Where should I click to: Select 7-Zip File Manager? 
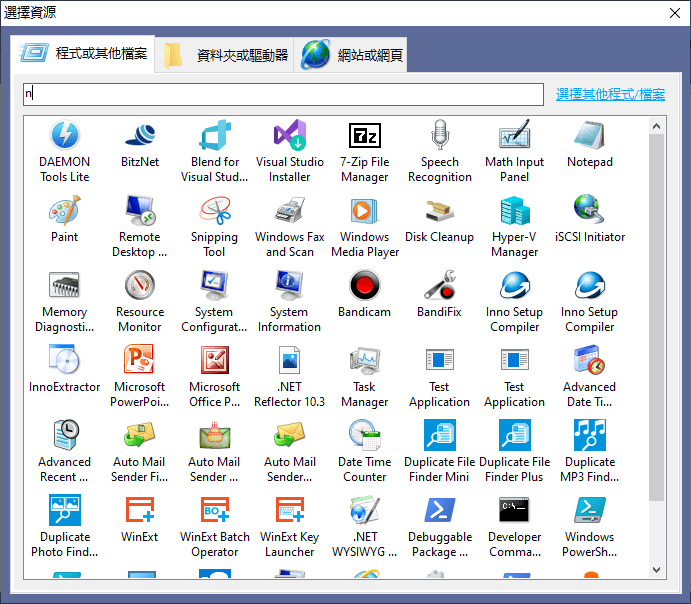pos(364,135)
